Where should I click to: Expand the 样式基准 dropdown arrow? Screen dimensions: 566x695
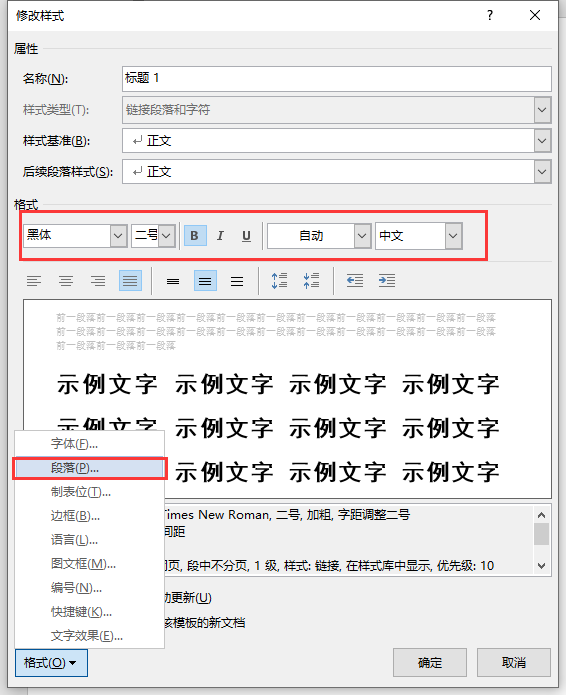(x=542, y=141)
